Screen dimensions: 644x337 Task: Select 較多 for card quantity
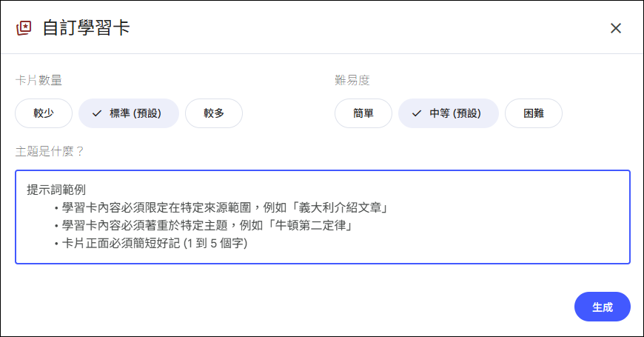point(214,113)
